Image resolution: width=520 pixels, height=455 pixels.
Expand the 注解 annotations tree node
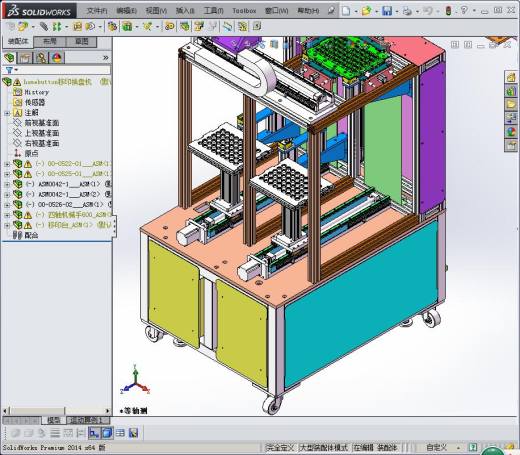tap(7, 113)
